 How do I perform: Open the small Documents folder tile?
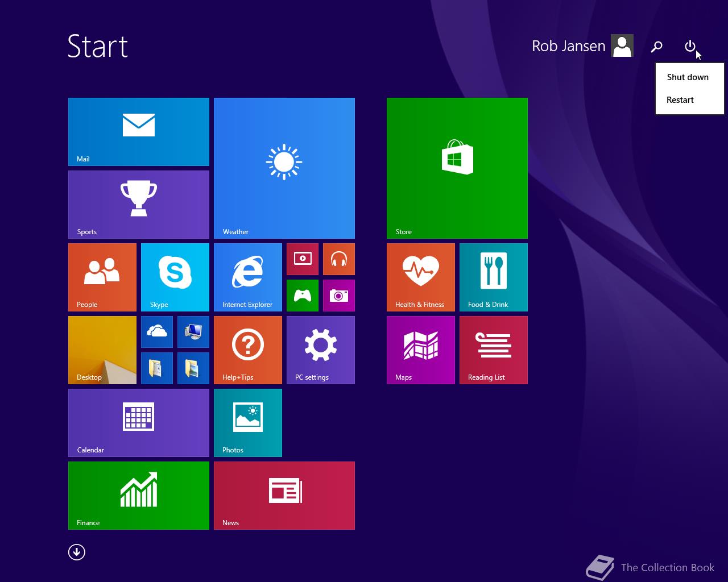pos(157,368)
